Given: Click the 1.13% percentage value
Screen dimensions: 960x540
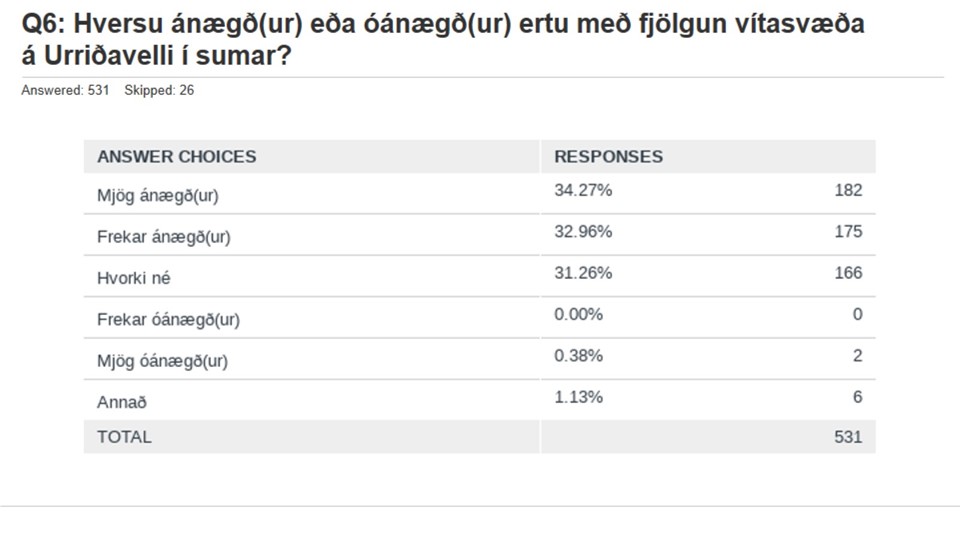Looking at the screenshot, I should tap(579, 397).
